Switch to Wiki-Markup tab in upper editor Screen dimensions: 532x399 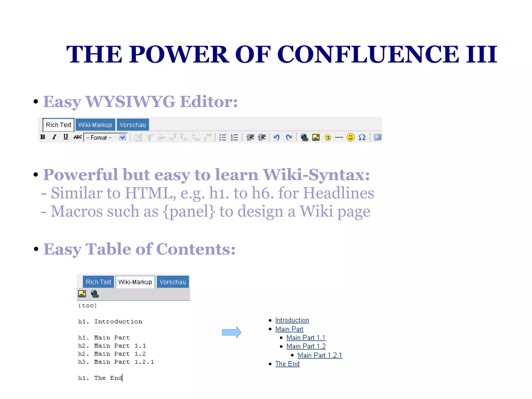click(95, 125)
